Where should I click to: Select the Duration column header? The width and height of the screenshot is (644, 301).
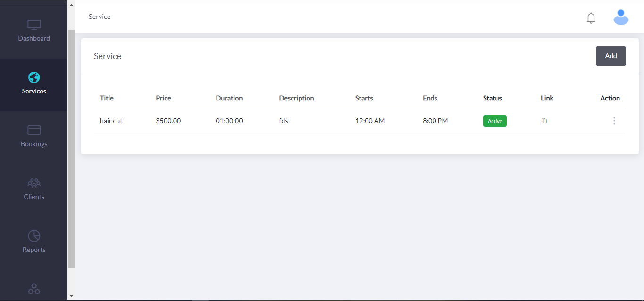pyautogui.click(x=229, y=98)
